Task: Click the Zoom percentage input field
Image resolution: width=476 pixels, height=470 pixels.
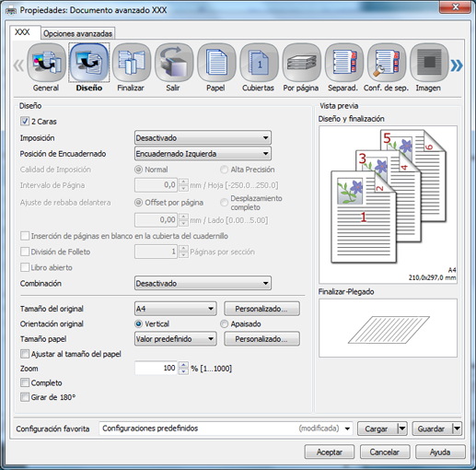Action: click(156, 368)
